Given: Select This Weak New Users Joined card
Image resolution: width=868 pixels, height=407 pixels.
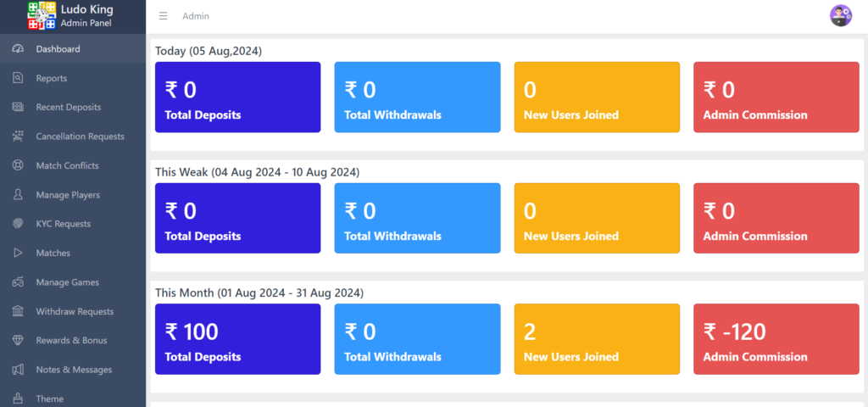Looking at the screenshot, I should tap(597, 218).
